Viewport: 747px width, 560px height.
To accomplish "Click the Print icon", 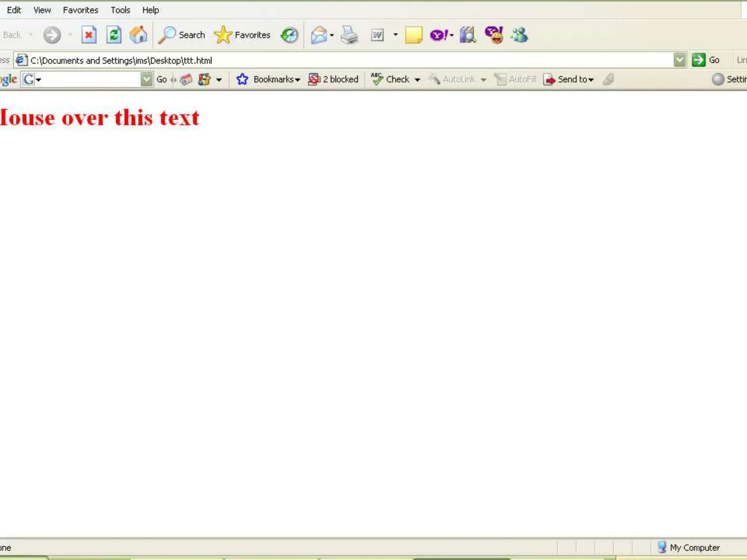I will coord(349,35).
